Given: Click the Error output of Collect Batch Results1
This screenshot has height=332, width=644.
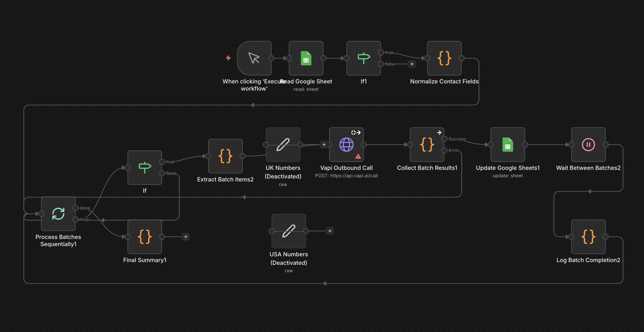Looking at the screenshot, I should click(444, 150).
